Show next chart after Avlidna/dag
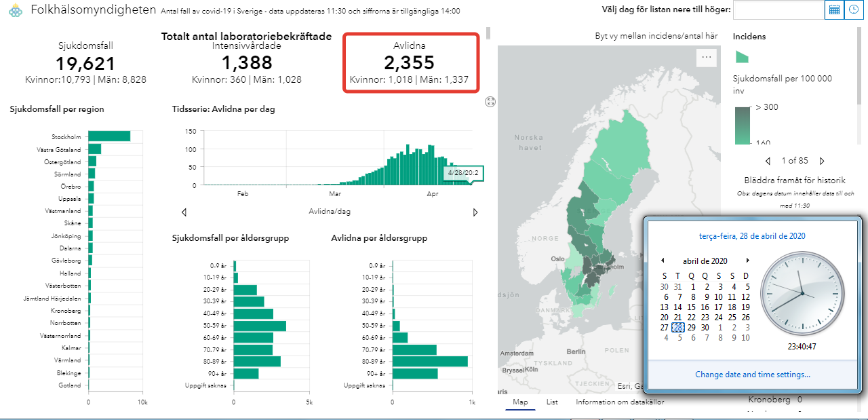The width and height of the screenshot is (868, 420). [475, 212]
